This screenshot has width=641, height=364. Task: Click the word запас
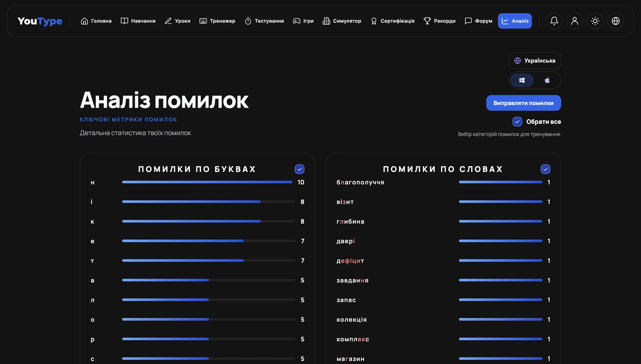coord(346,300)
